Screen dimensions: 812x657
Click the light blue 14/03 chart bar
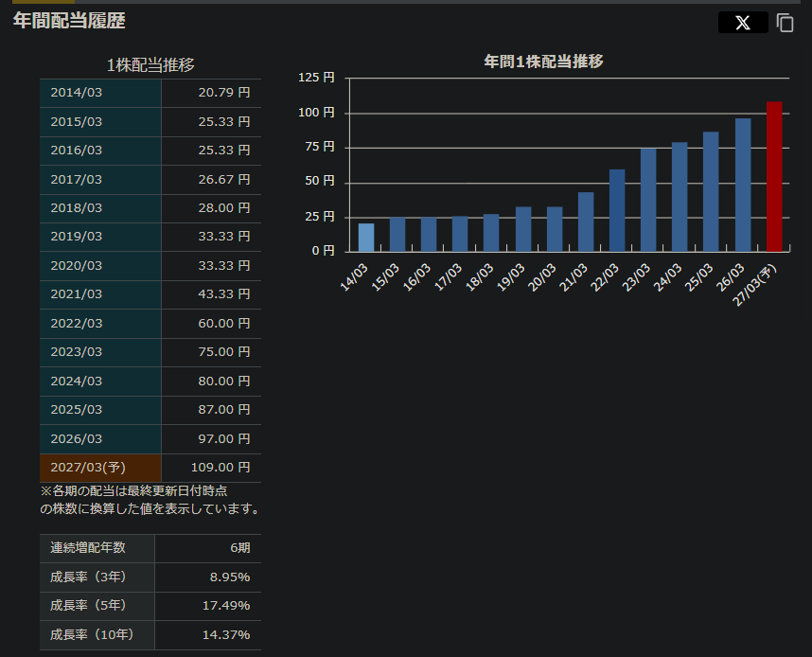pyautogui.click(x=366, y=238)
